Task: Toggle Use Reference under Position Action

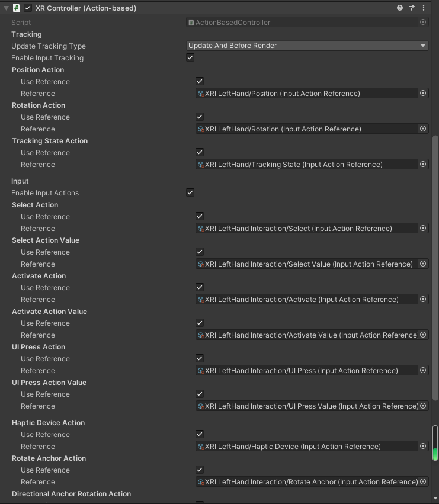Action: pos(200,81)
